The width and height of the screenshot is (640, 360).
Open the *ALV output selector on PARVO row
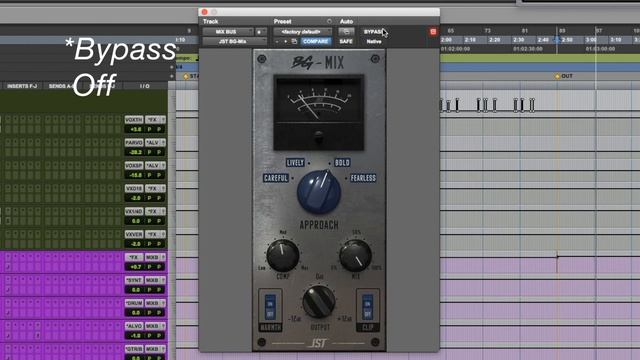click(155, 142)
